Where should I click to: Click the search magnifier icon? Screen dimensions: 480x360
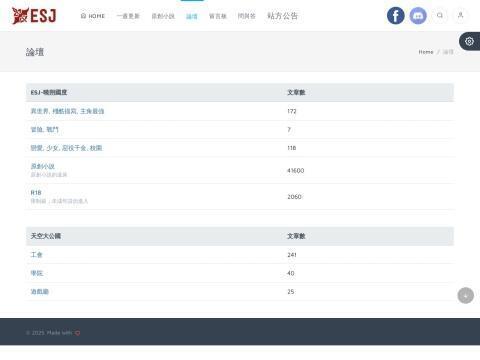[x=440, y=15]
